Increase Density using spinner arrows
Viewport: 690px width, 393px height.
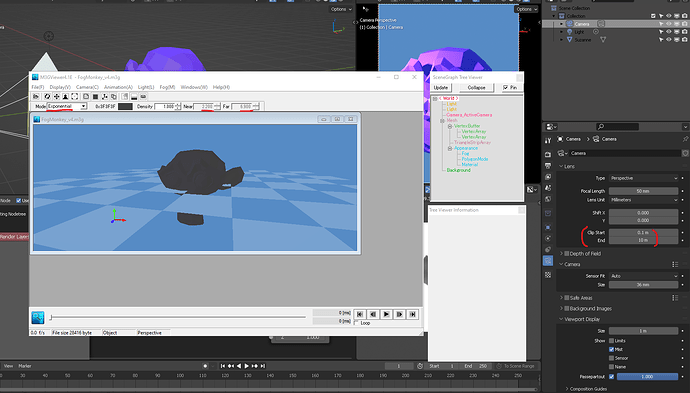tap(178, 105)
